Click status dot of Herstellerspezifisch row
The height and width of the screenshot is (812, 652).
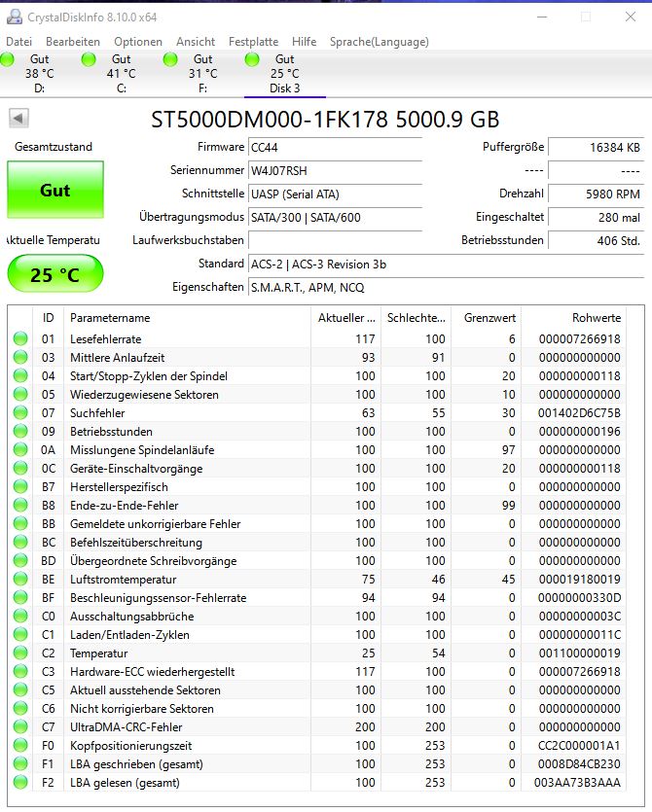tap(20, 487)
